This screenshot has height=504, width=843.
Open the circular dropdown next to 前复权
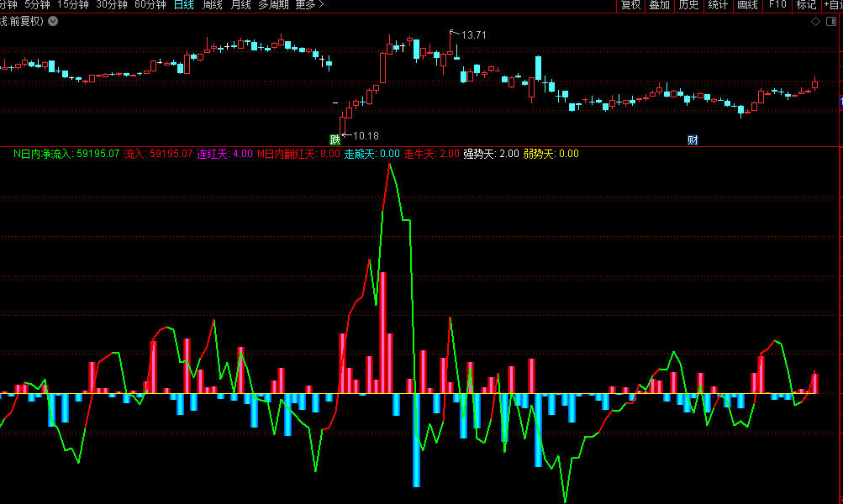point(53,21)
